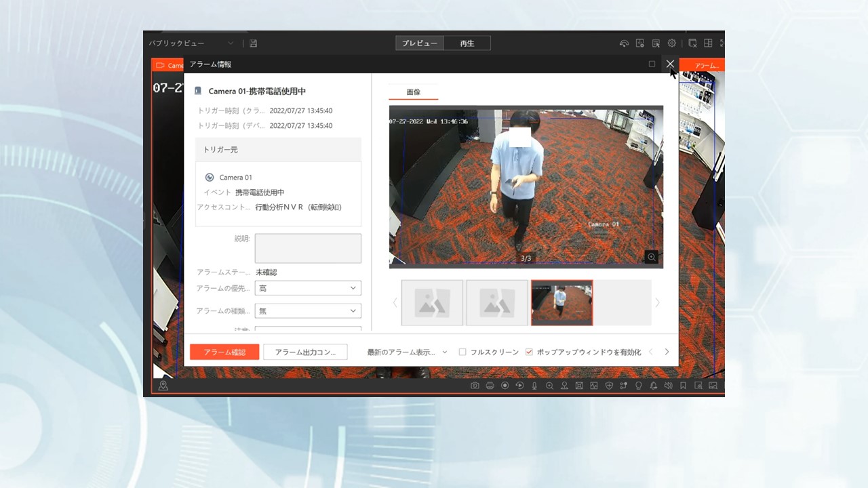This screenshot has height=488, width=868.
Task: Enable the フルスクリーン checkbox
Action: point(462,352)
